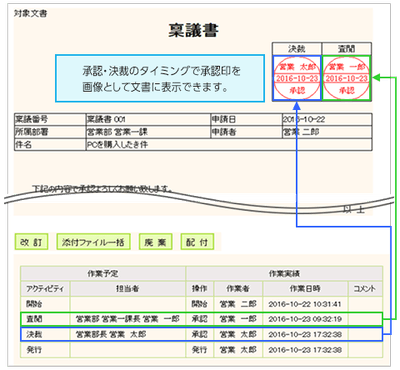Click the コメント column header

(365, 289)
